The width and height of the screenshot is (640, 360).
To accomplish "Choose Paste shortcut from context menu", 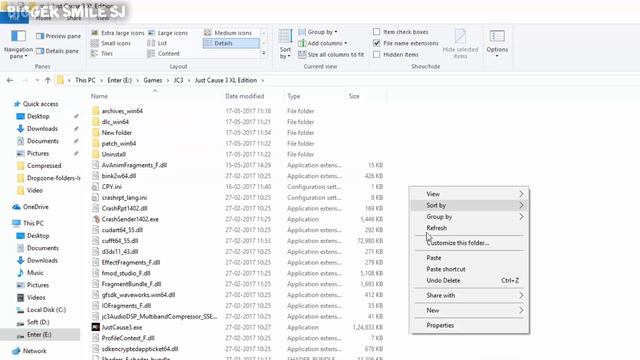I will (x=469, y=269).
